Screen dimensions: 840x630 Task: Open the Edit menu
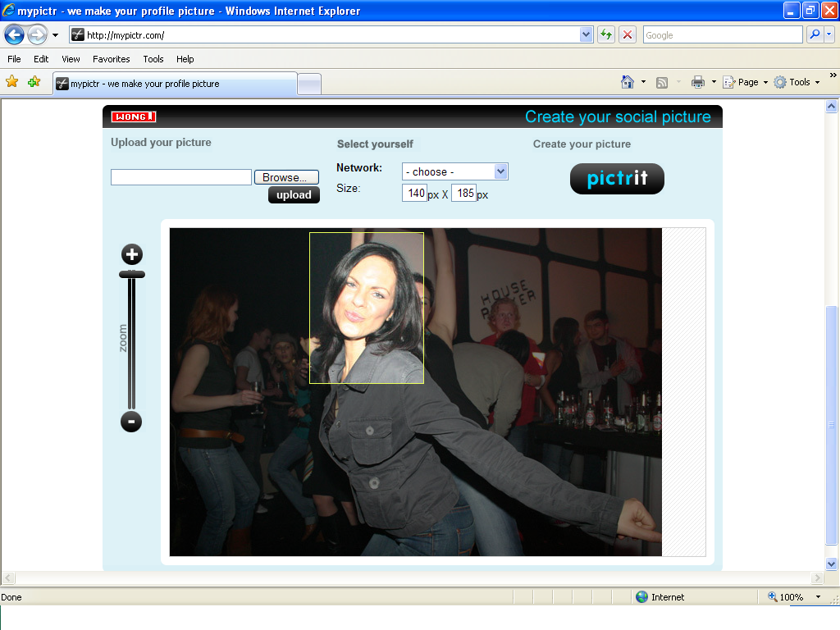click(x=41, y=59)
